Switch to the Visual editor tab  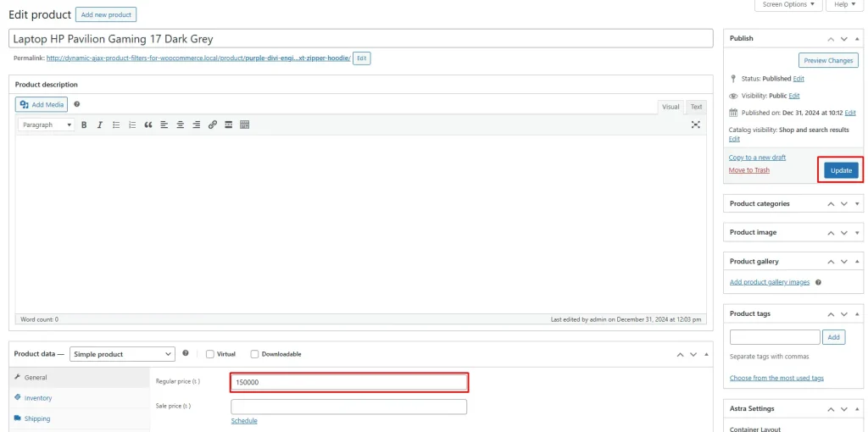click(x=670, y=107)
